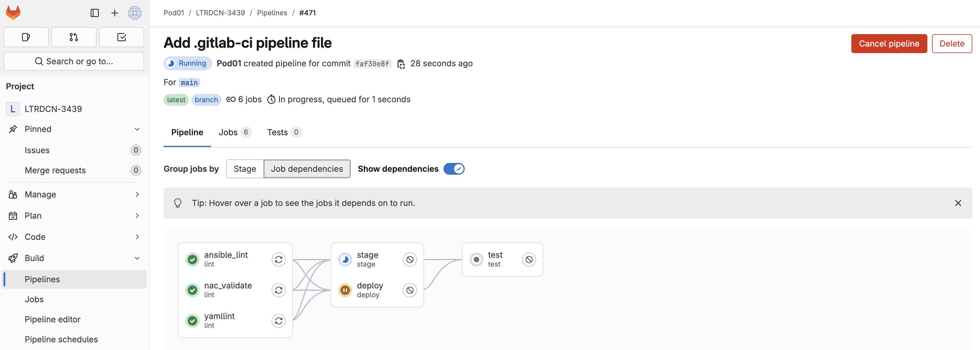Expand the Code sidebar menu
This screenshot has height=350, width=980.
[x=137, y=237]
